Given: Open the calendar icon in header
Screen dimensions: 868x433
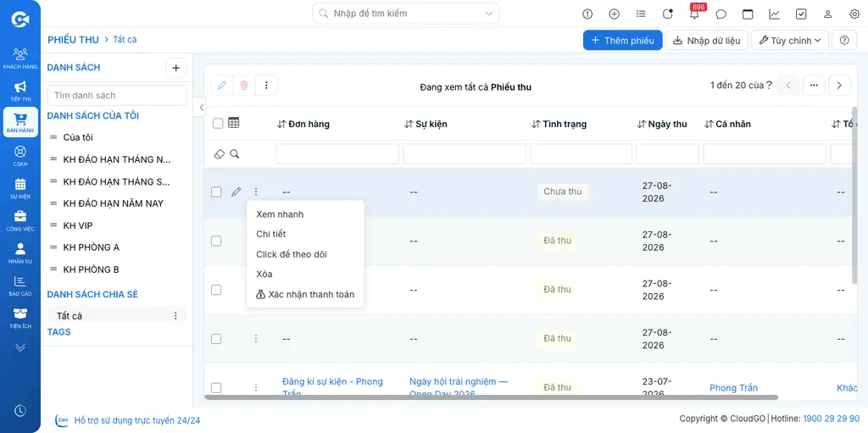Looking at the screenshot, I should pyautogui.click(x=748, y=14).
